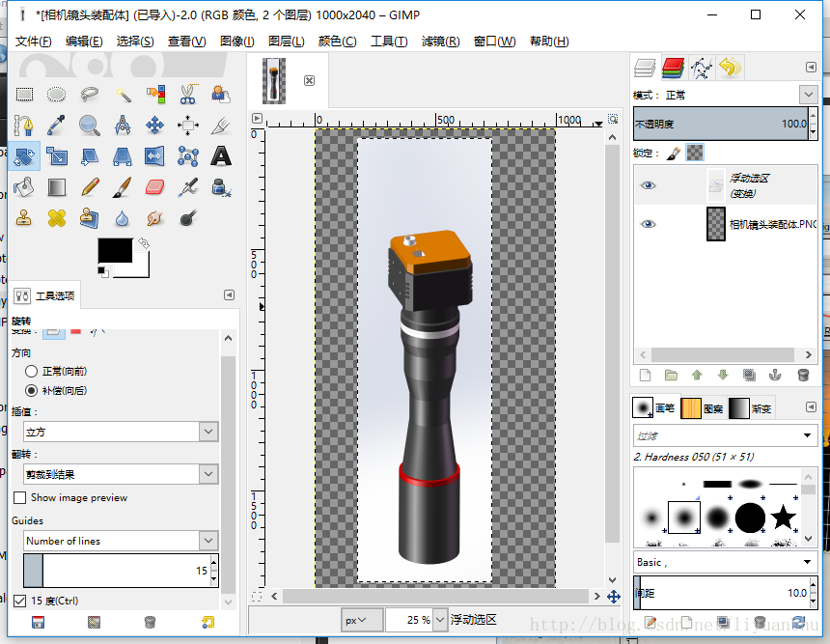Select the Move tool
This screenshot has width=830, height=644.
coord(155,126)
